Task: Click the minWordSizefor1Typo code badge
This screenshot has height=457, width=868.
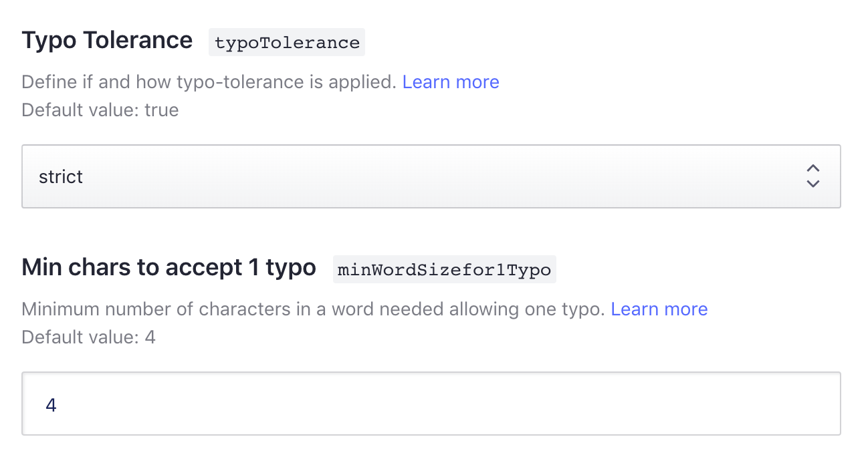Action: (x=444, y=270)
